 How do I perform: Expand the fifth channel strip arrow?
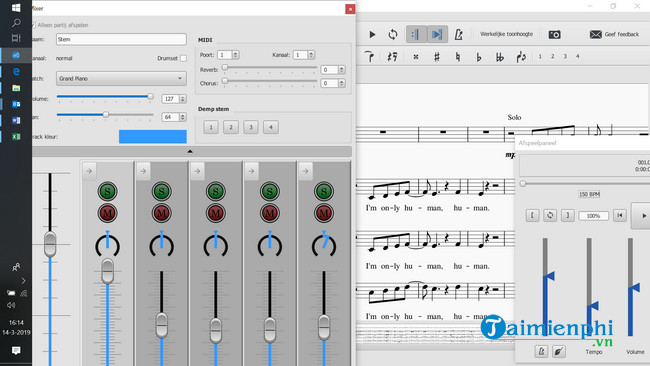[x=306, y=171]
